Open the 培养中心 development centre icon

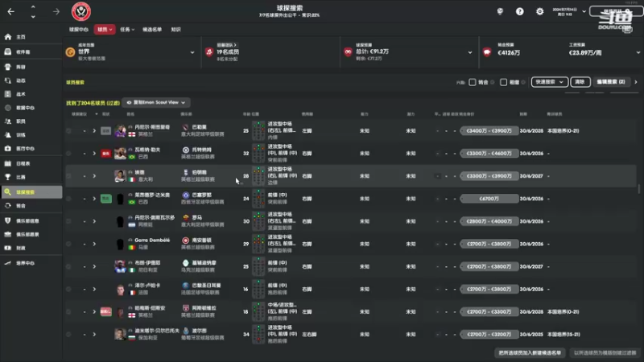pyautogui.click(x=8, y=263)
